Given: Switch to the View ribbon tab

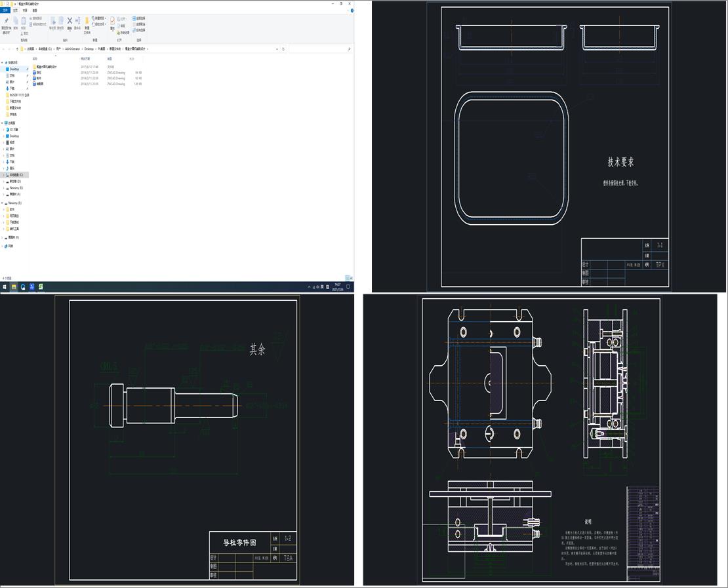Looking at the screenshot, I should [35, 10].
